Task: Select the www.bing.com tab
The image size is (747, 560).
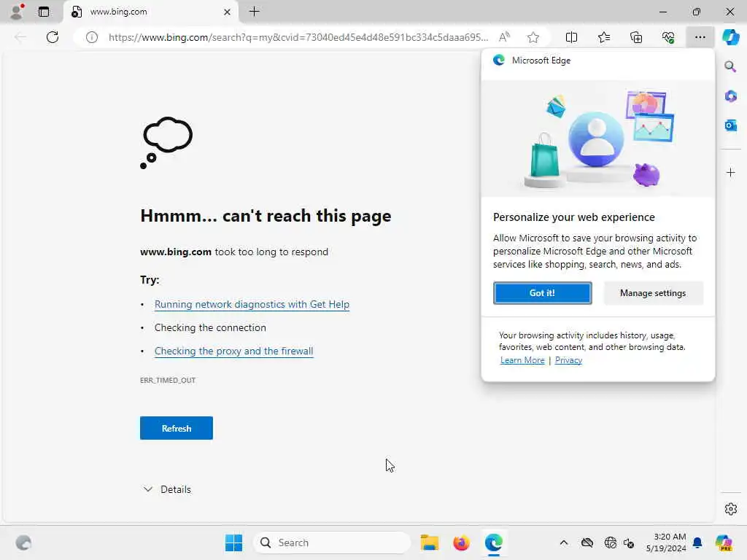Action: pyautogui.click(x=150, y=12)
